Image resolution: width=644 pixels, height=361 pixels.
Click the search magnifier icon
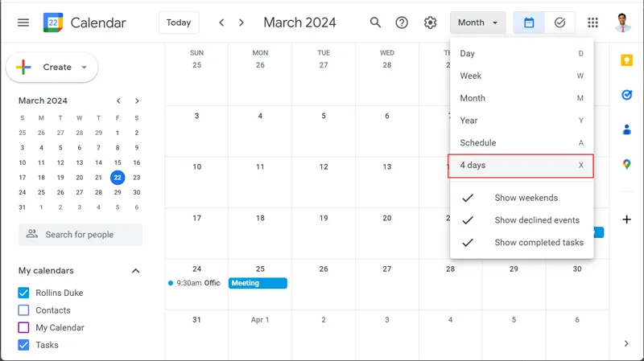375,23
